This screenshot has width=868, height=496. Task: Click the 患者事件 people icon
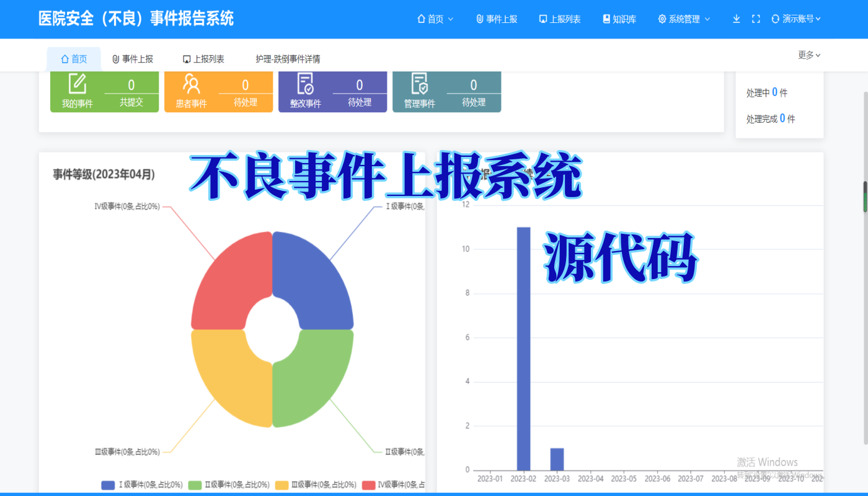click(x=192, y=84)
